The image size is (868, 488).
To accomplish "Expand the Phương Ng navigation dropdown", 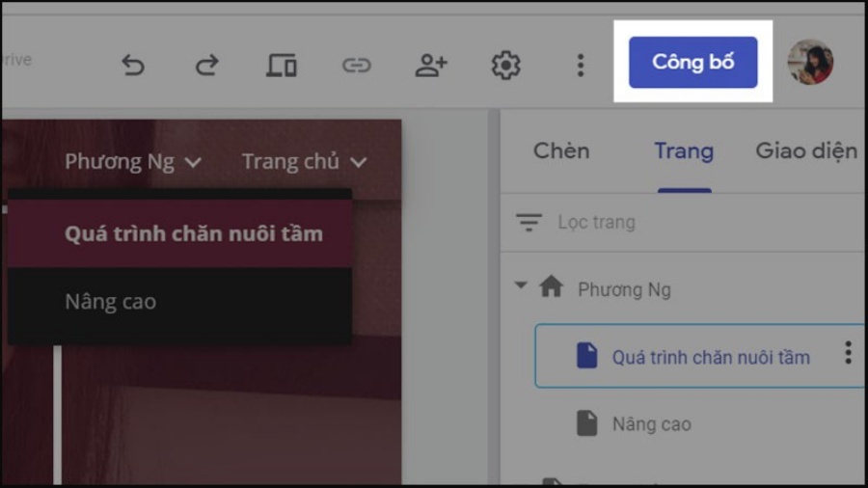I will click(x=133, y=162).
